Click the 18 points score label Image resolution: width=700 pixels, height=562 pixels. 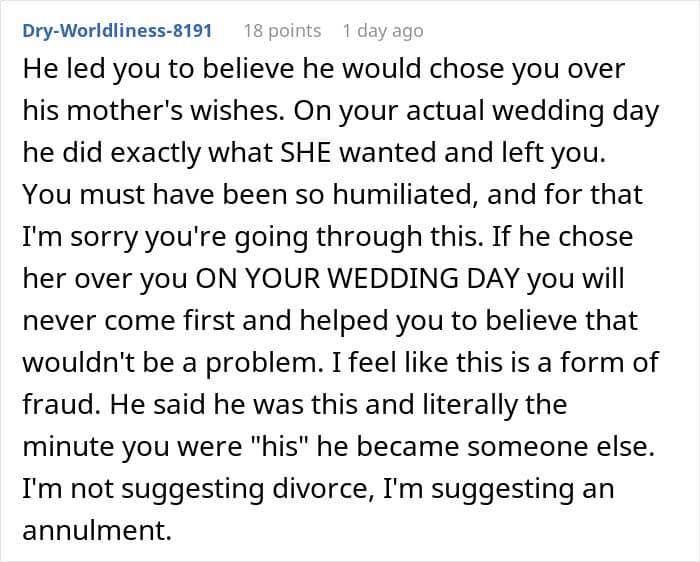[x=282, y=31]
